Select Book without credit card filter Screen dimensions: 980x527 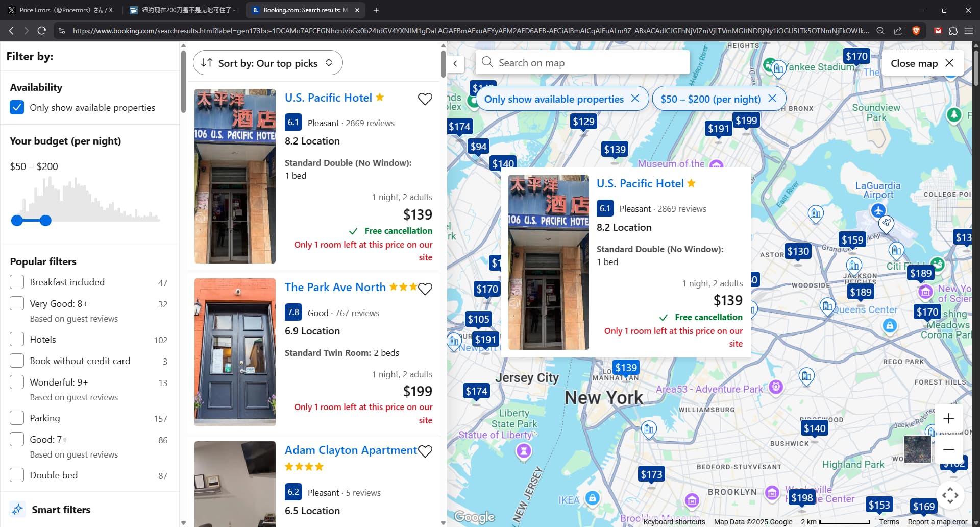(x=17, y=361)
